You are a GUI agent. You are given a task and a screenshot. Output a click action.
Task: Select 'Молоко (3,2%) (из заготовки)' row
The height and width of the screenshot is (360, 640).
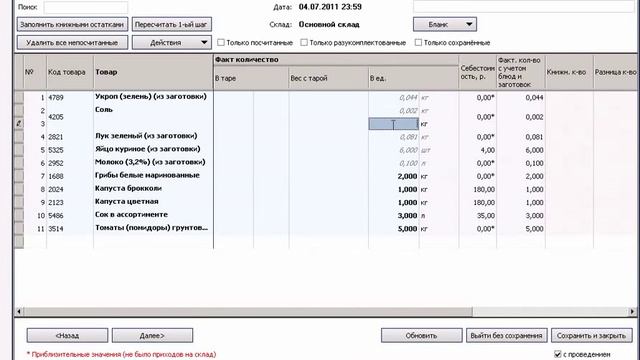point(150,162)
